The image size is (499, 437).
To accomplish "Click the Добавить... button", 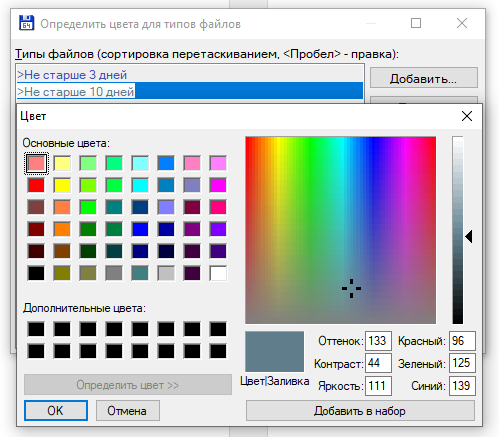I will pyautogui.click(x=424, y=78).
